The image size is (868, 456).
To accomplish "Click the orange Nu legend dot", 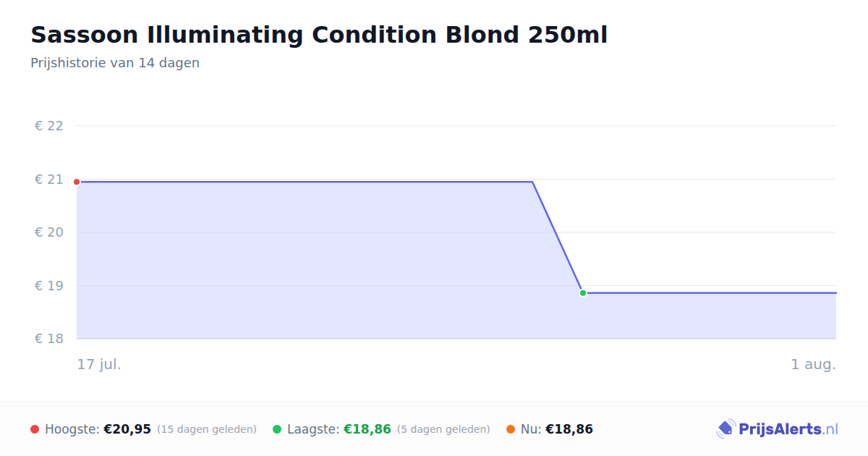I will coord(511,429).
